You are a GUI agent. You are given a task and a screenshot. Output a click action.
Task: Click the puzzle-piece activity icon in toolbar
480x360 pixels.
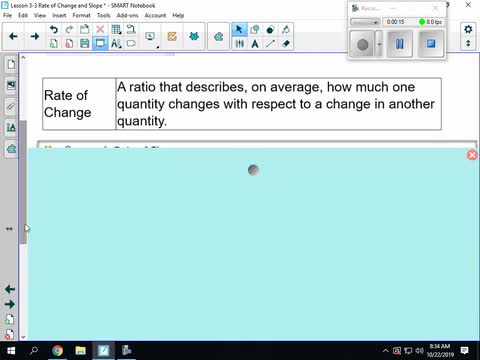click(218, 36)
